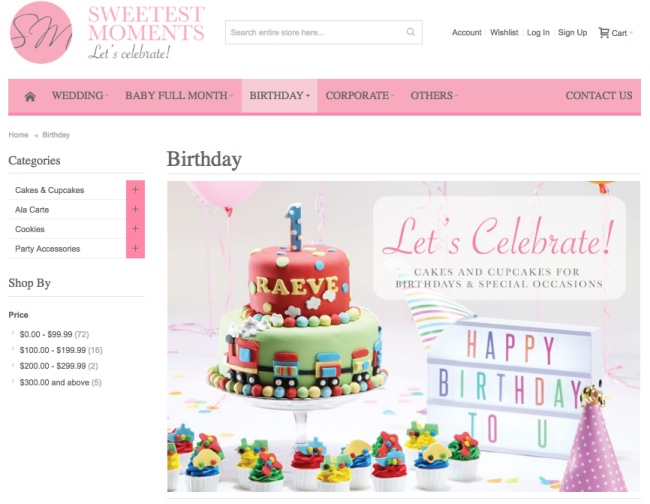Select Baby Full Month menu item
The width and height of the screenshot is (650, 504).
click(179, 96)
